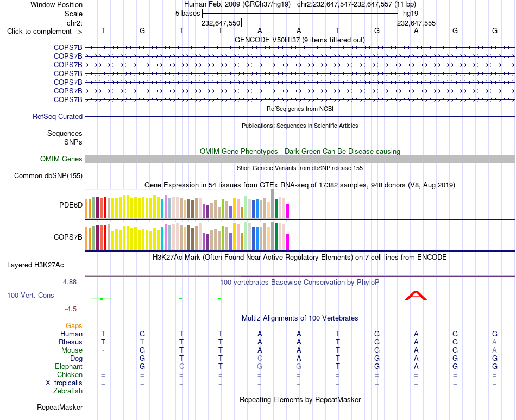The height and width of the screenshot is (420, 516).
Task: Click the RepeatMasker track label
Action: 60,407
